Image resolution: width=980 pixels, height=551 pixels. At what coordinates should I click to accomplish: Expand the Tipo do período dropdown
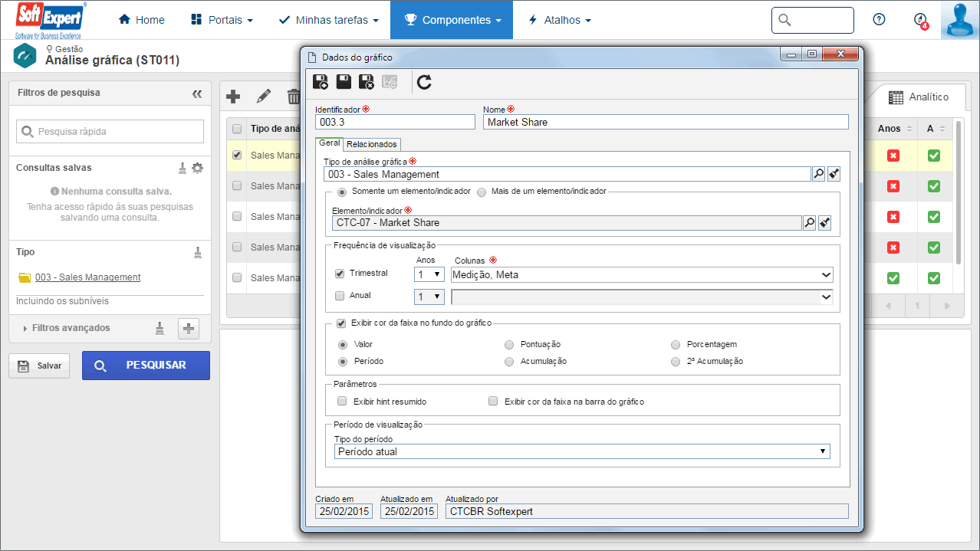tap(582, 451)
